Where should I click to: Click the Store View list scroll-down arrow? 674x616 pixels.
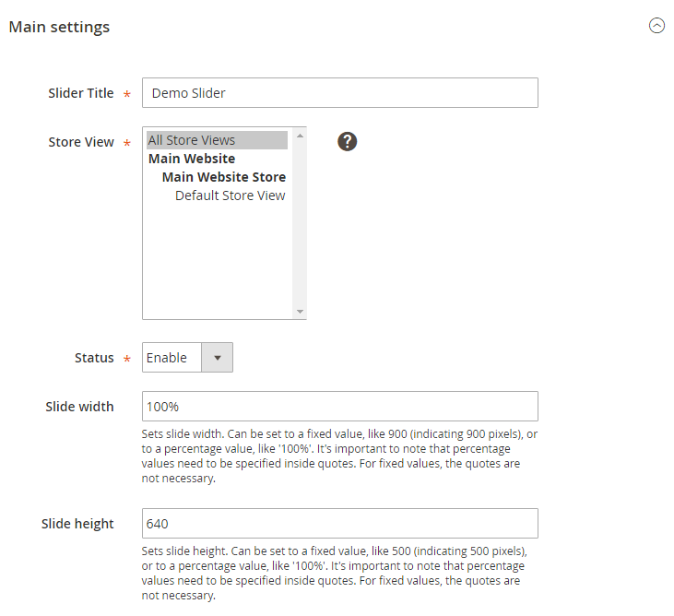coord(300,311)
